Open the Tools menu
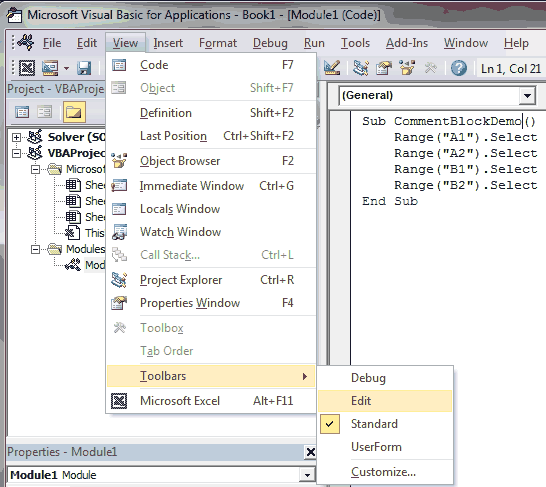 click(x=355, y=43)
